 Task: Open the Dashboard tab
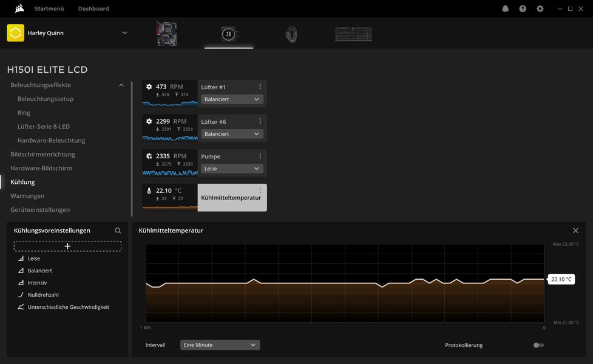coord(93,8)
